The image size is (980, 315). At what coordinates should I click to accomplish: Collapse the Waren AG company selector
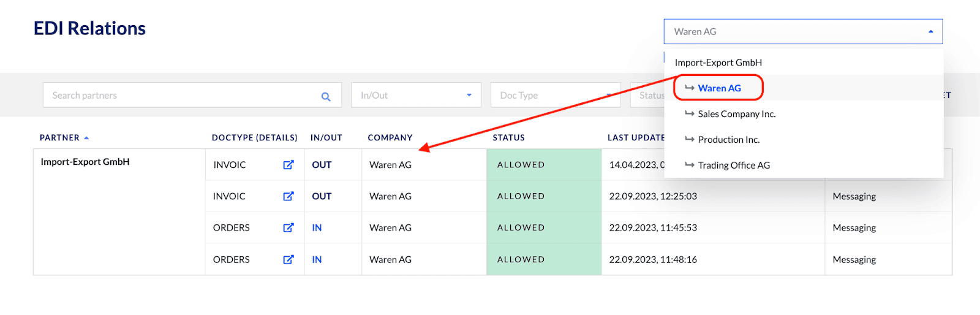click(x=930, y=32)
